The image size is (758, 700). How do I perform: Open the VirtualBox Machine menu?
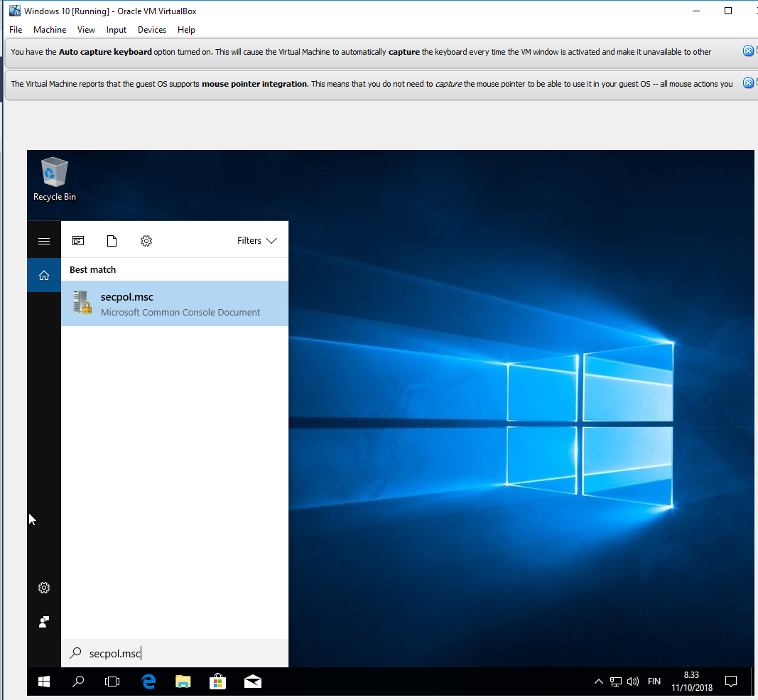click(50, 30)
